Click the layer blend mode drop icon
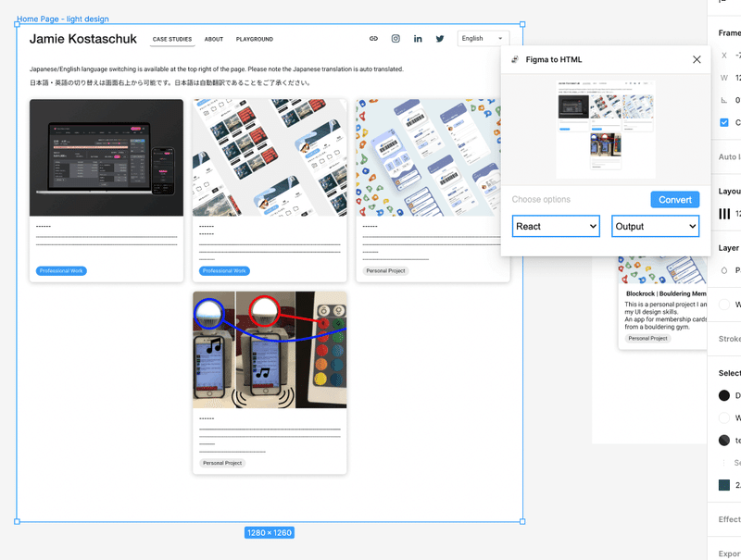This screenshot has height=560, width=741. (724, 270)
